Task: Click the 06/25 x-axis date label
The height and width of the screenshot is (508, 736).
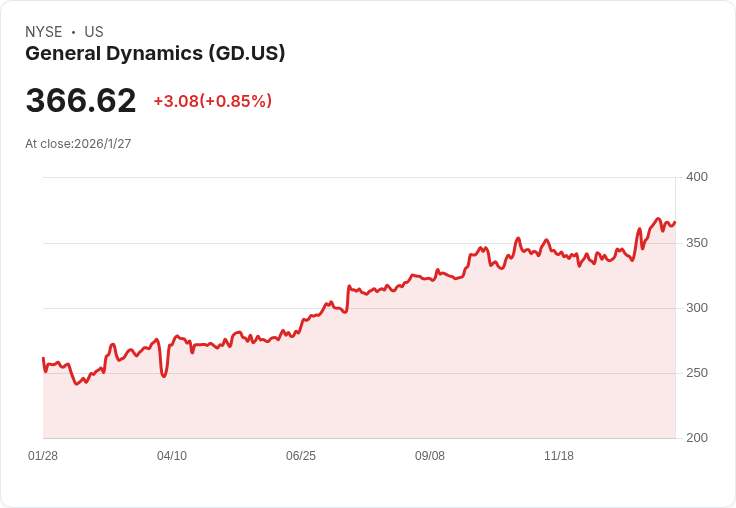Action: [301, 456]
